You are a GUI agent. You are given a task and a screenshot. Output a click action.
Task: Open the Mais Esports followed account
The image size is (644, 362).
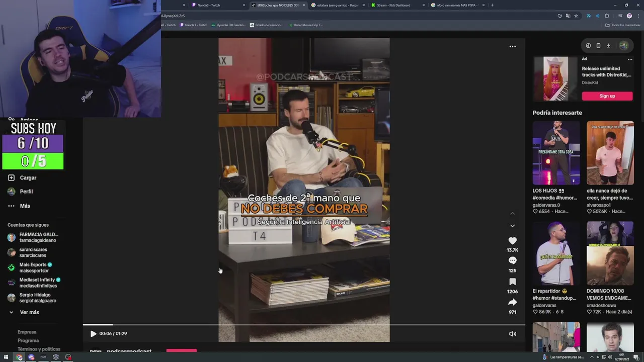(x=30, y=267)
